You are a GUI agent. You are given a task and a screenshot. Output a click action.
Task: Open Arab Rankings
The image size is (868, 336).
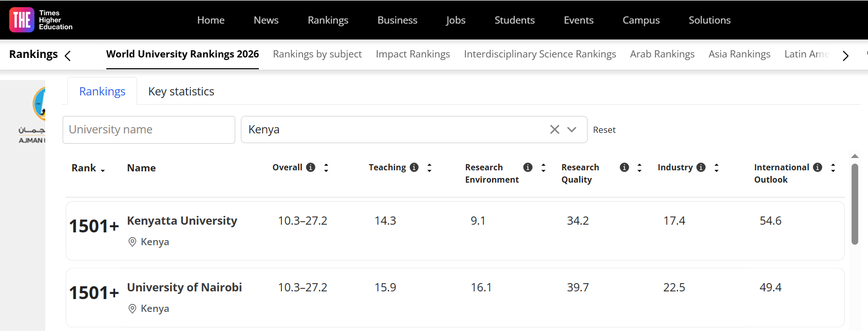pos(662,54)
